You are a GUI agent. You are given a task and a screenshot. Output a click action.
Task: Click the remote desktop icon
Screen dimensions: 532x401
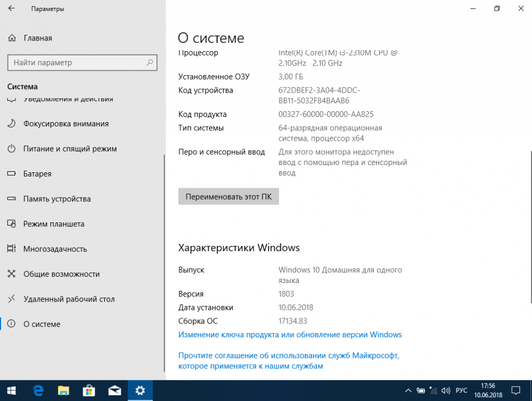click(x=12, y=299)
